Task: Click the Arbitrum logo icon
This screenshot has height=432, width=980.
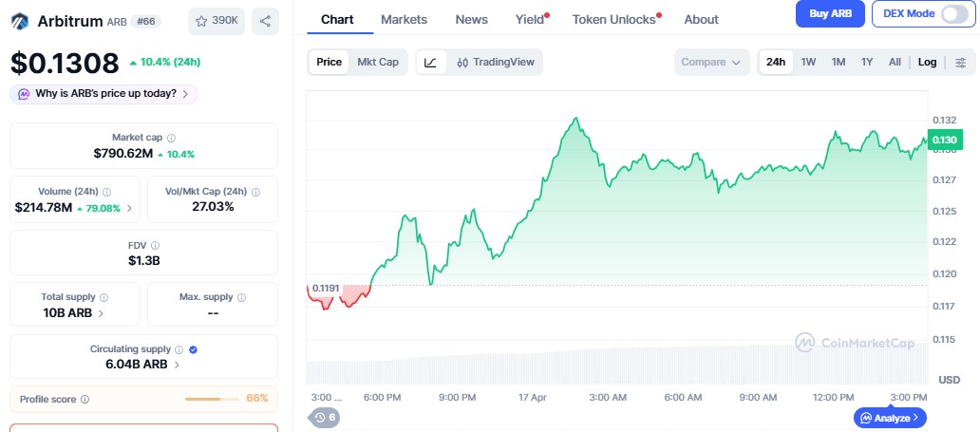Action: tap(20, 21)
